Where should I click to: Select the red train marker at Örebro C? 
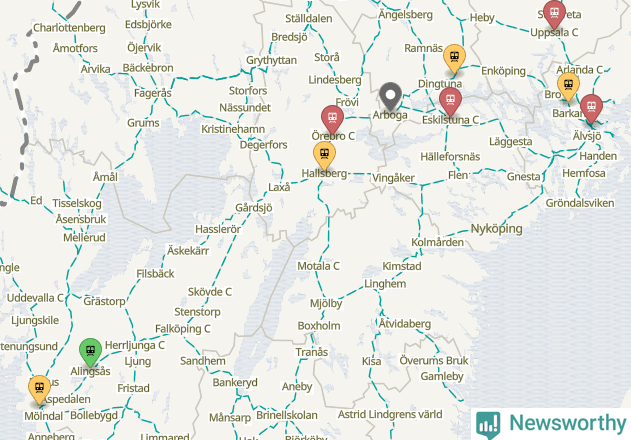pyautogui.click(x=332, y=119)
